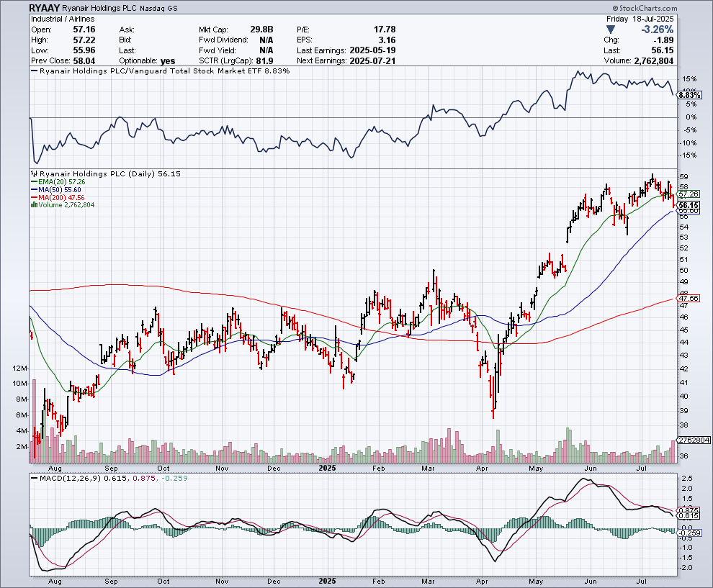
Task: Select the High value 57.22
Action: click(x=84, y=40)
